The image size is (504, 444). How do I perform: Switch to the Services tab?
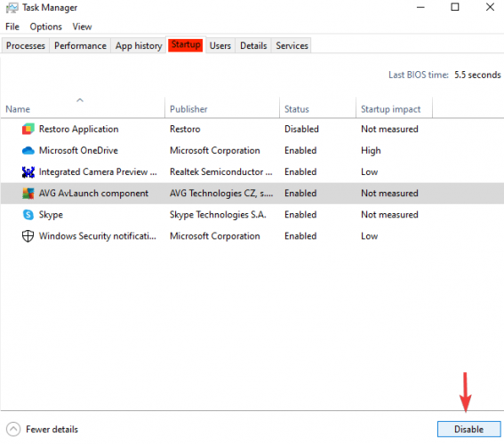tap(292, 45)
